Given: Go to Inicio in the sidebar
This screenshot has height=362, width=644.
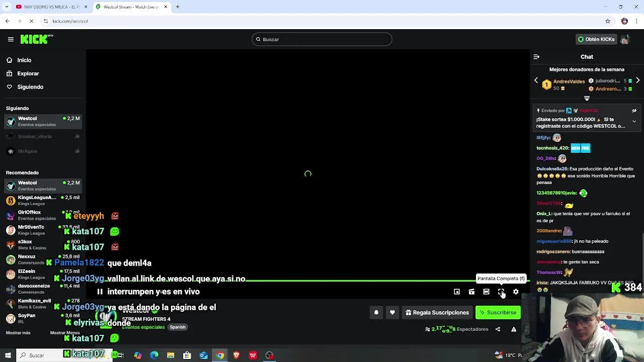Looking at the screenshot, I should tap(24, 60).
